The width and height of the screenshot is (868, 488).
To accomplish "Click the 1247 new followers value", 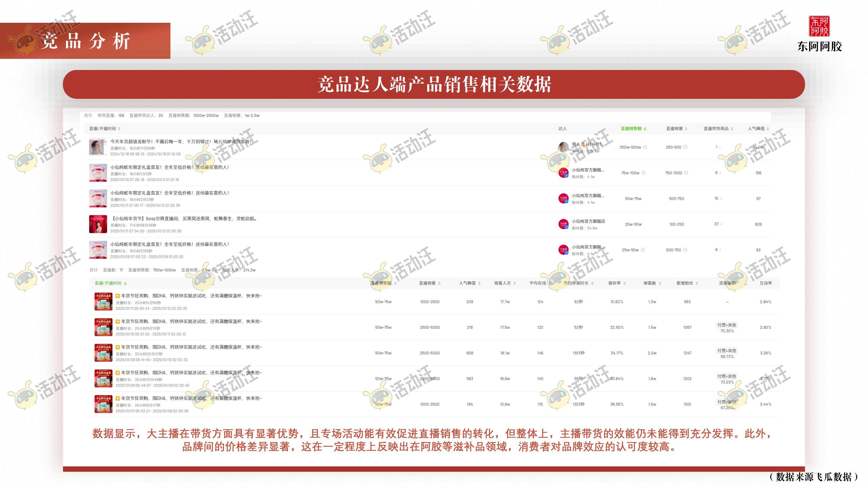I will point(688,353).
